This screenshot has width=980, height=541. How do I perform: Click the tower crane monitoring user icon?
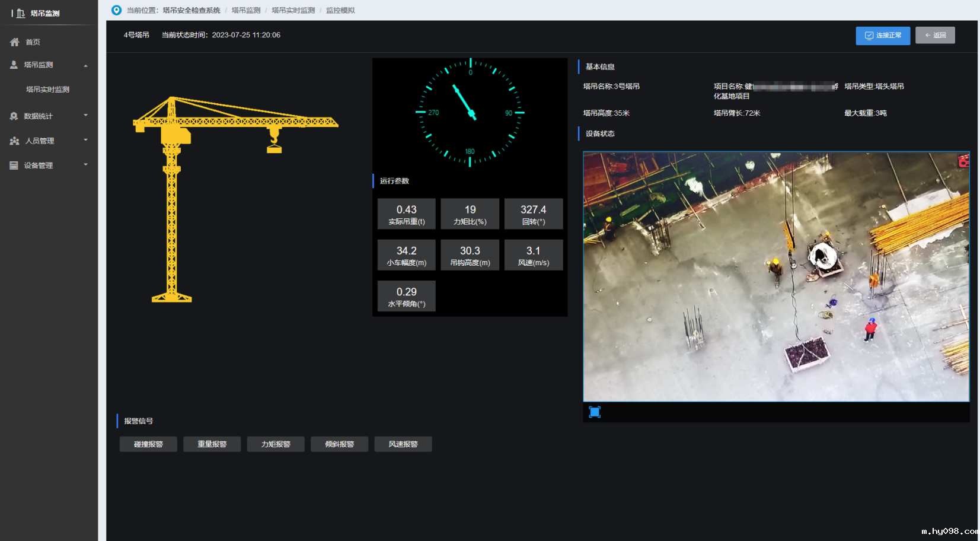pyautogui.click(x=14, y=65)
